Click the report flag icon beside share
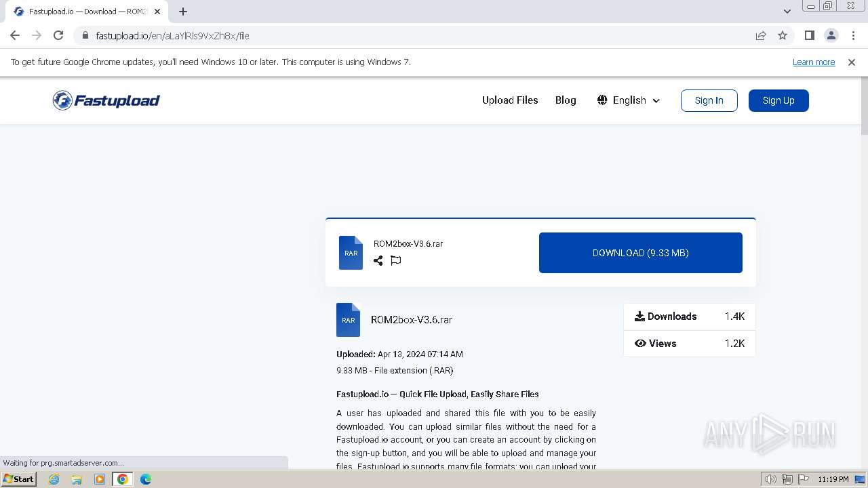 coord(396,260)
